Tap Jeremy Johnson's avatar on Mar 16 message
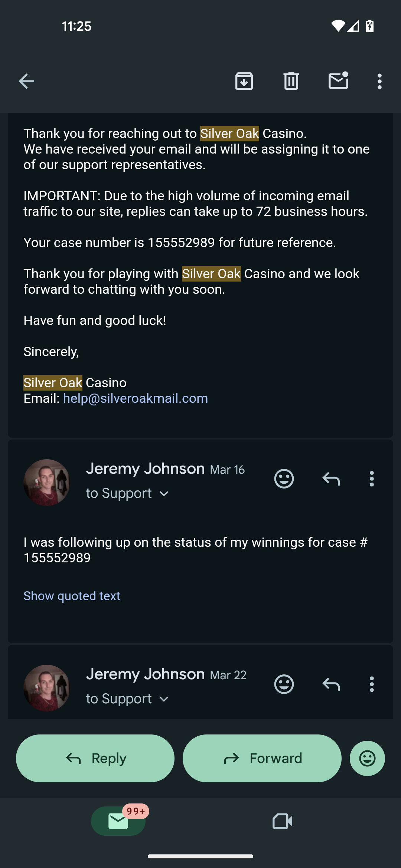Screen dimensions: 401x868 pyautogui.click(x=47, y=482)
